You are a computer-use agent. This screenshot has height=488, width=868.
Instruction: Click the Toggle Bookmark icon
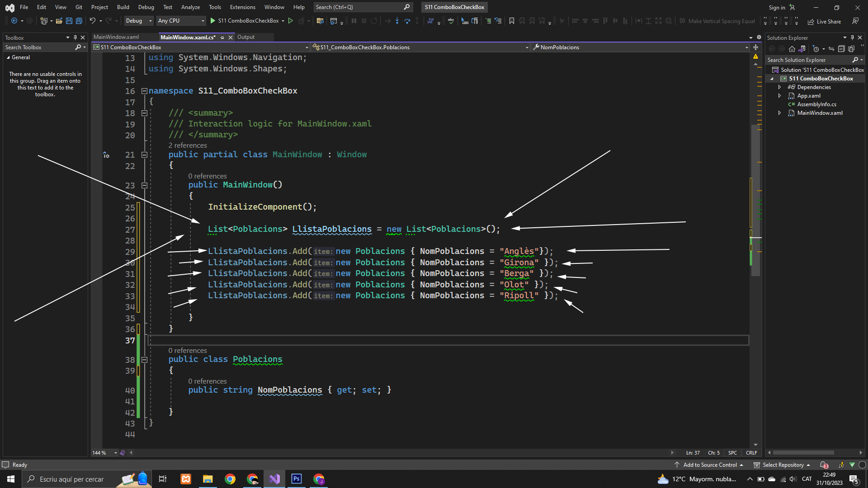(x=512, y=21)
